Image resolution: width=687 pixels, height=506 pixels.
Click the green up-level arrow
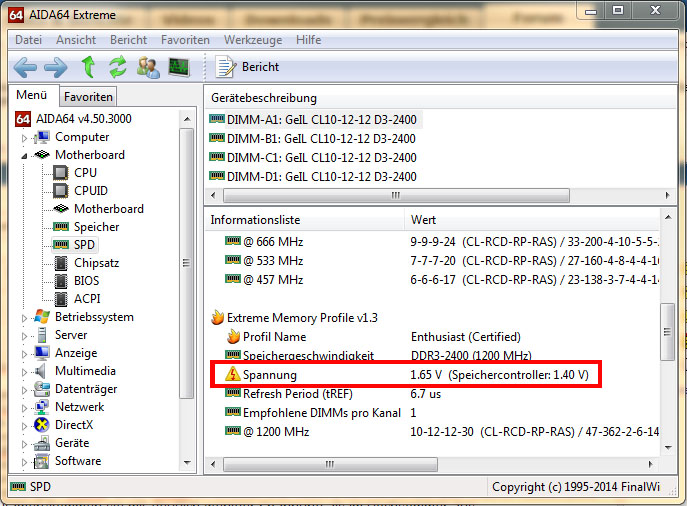coord(89,67)
